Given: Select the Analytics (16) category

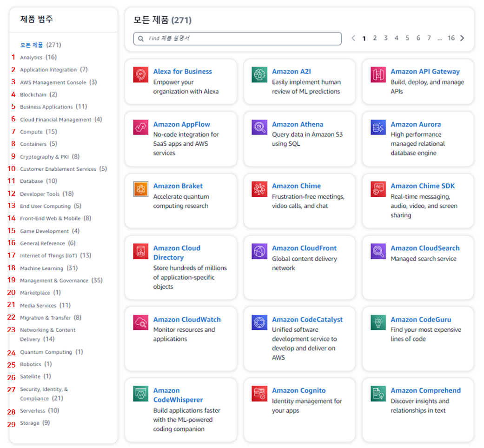Looking at the screenshot, I should [x=38, y=57].
